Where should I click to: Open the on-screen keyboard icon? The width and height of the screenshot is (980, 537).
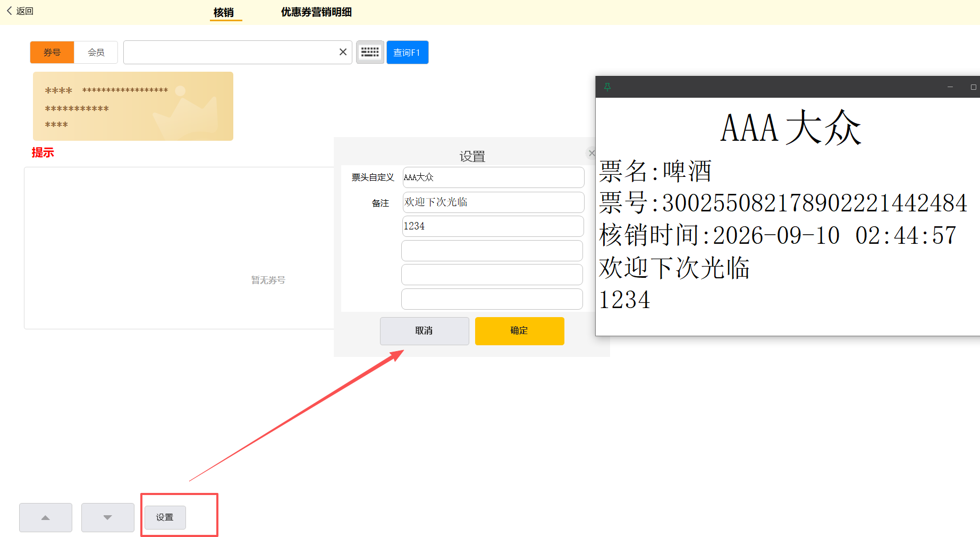[370, 52]
